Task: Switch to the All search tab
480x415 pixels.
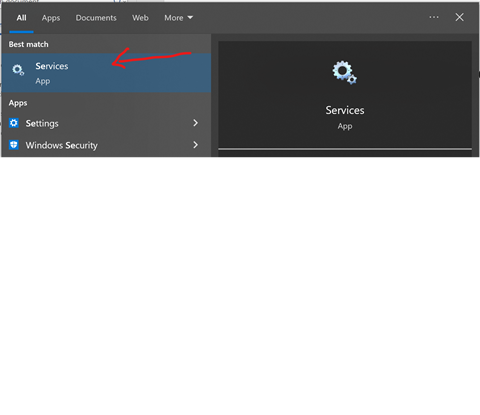Action: pyautogui.click(x=21, y=18)
